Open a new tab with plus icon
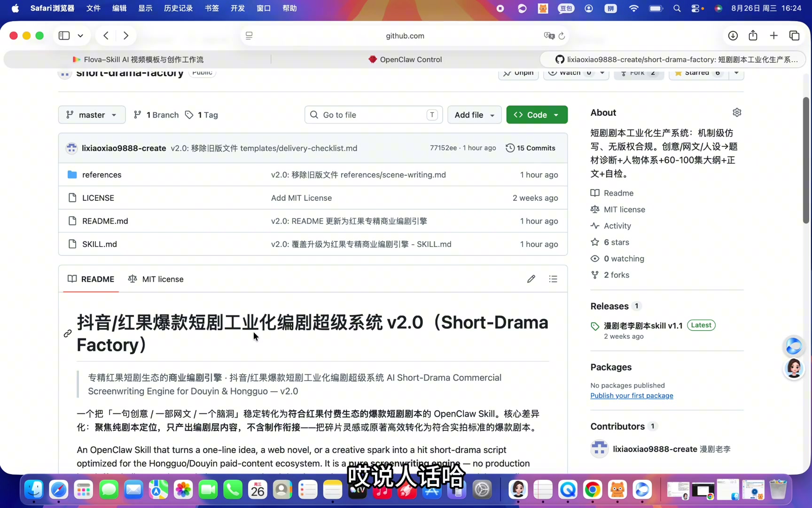 click(773, 36)
